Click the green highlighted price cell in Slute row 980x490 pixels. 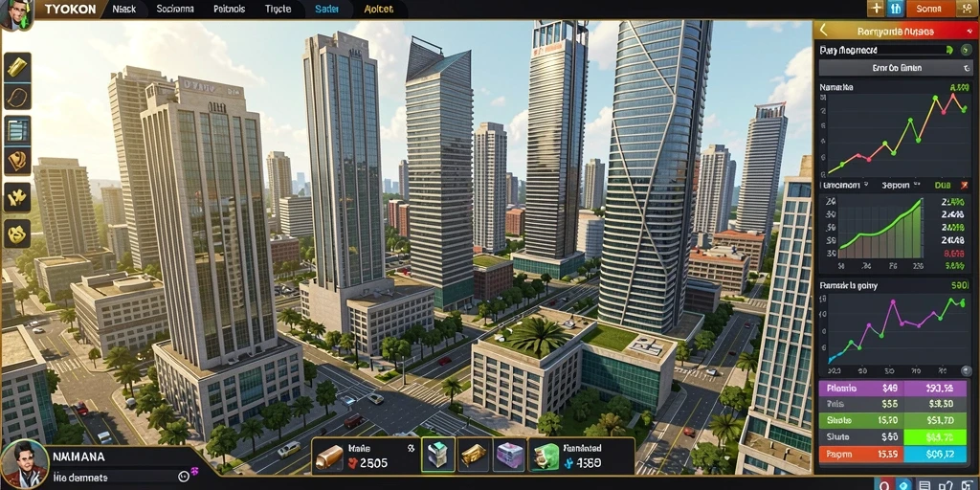[x=935, y=437]
